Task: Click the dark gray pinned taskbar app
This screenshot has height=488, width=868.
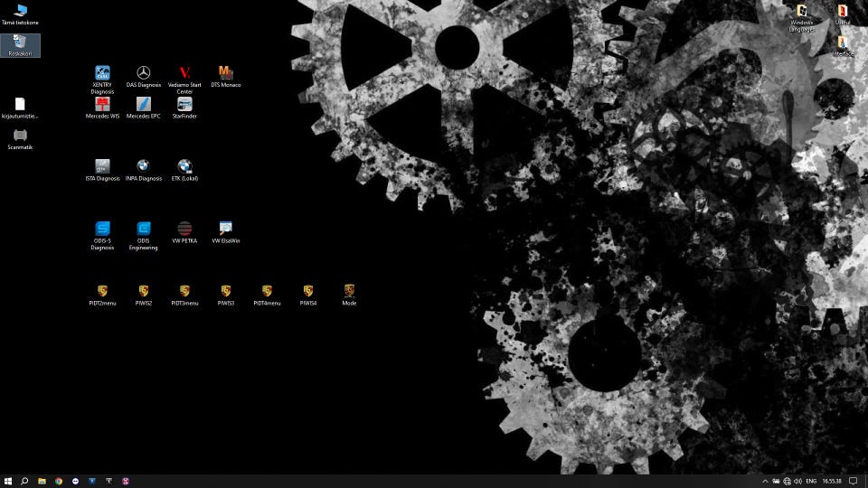Action: [x=108, y=481]
